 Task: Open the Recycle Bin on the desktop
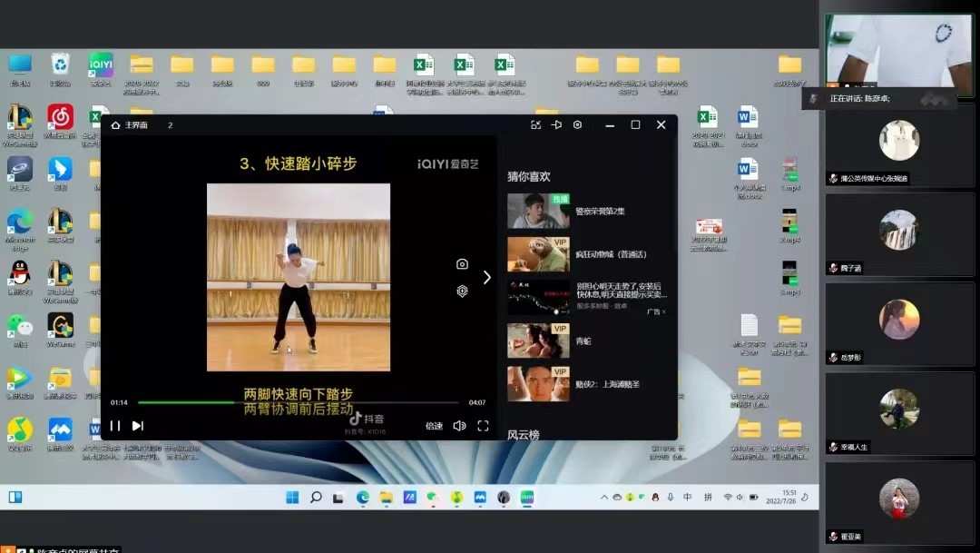coord(60,69)
